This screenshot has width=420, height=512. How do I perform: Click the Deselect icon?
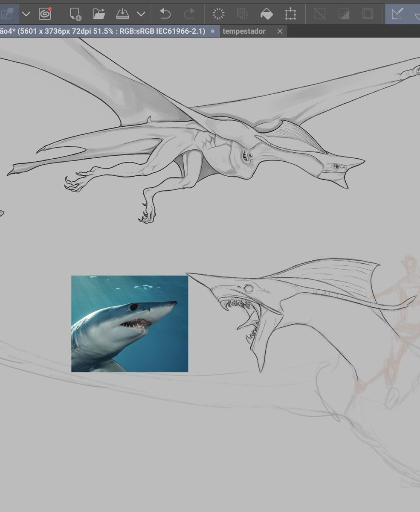click(x=320, y=14)
